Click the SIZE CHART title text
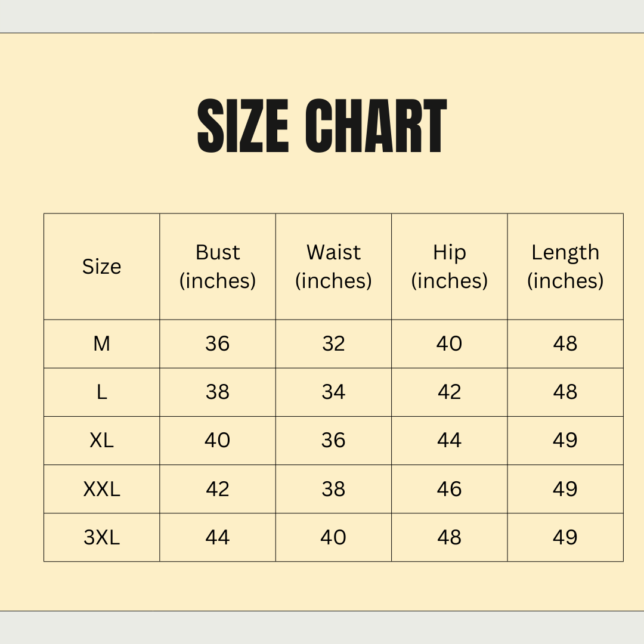Screen dimensions: 644x644 [322, 127]
